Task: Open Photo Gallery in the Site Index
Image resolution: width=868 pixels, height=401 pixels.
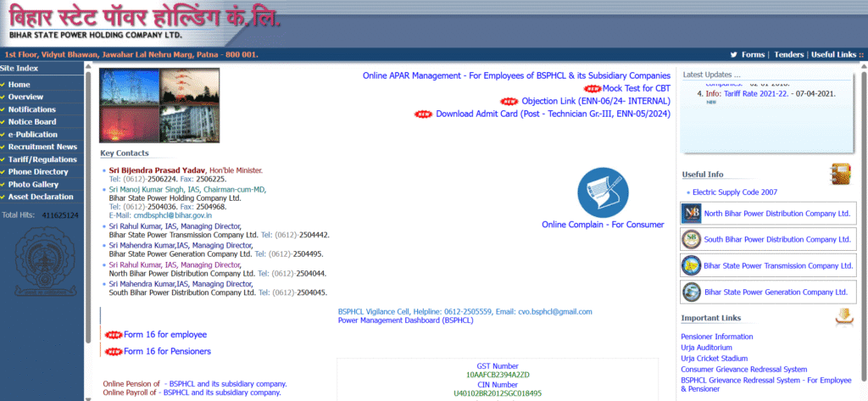Action: (33, 185)
